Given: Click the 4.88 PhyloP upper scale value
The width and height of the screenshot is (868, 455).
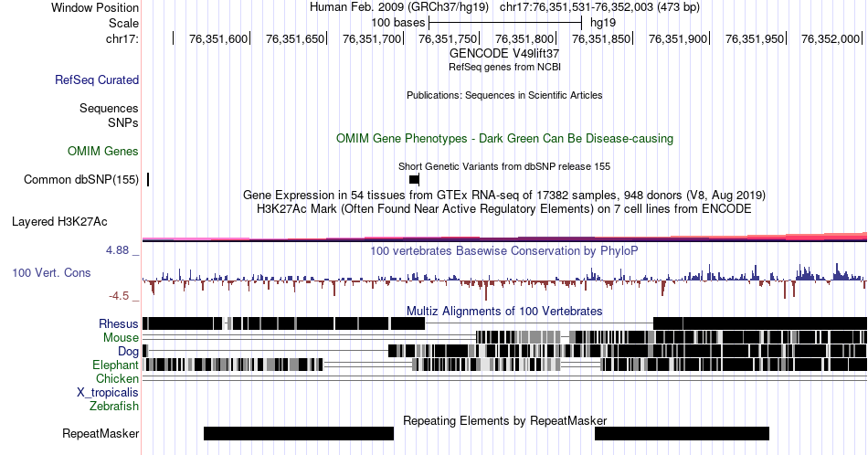Looking at the screenshot, I should tap(117, 250).
